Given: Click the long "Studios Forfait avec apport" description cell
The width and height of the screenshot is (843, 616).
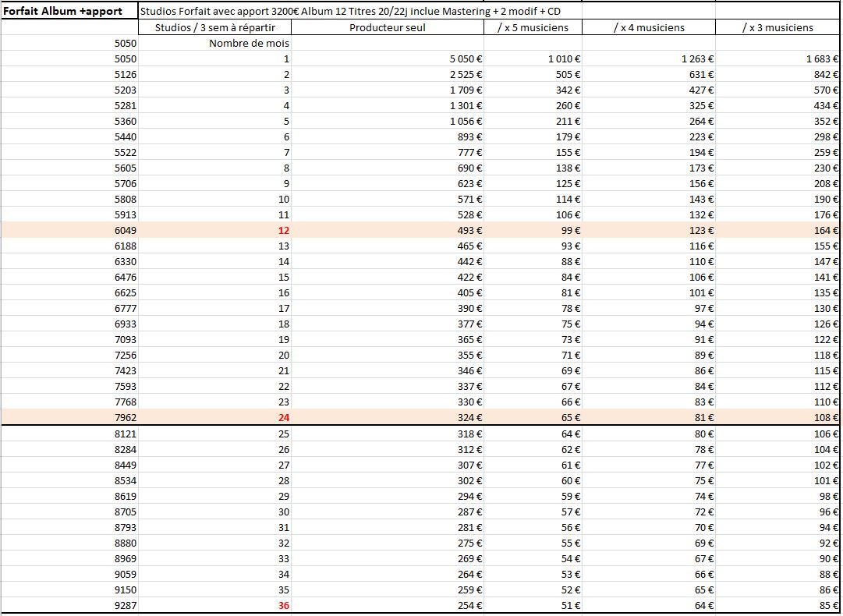Looking at the screenshot, I should pyautogui.click(x=349, y=12).
